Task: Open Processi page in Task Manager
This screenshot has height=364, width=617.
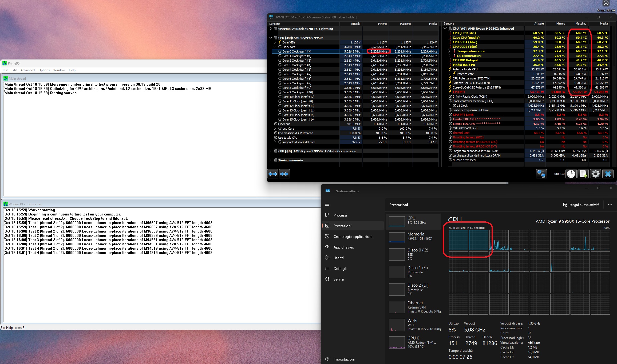Action: pos(353,215)
